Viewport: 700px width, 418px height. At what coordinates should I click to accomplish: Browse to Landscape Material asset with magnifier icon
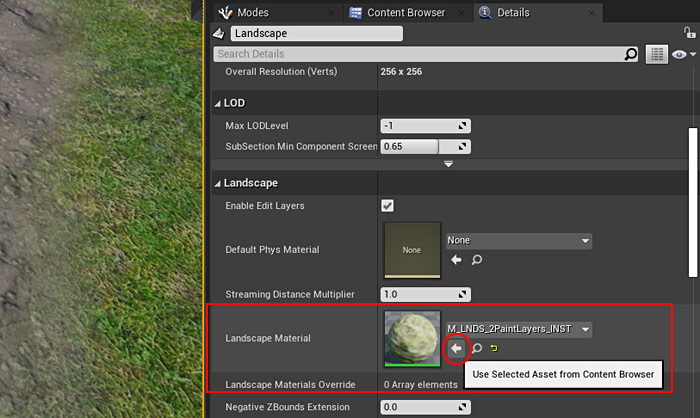pyautogui.click(x=476, y=348)
